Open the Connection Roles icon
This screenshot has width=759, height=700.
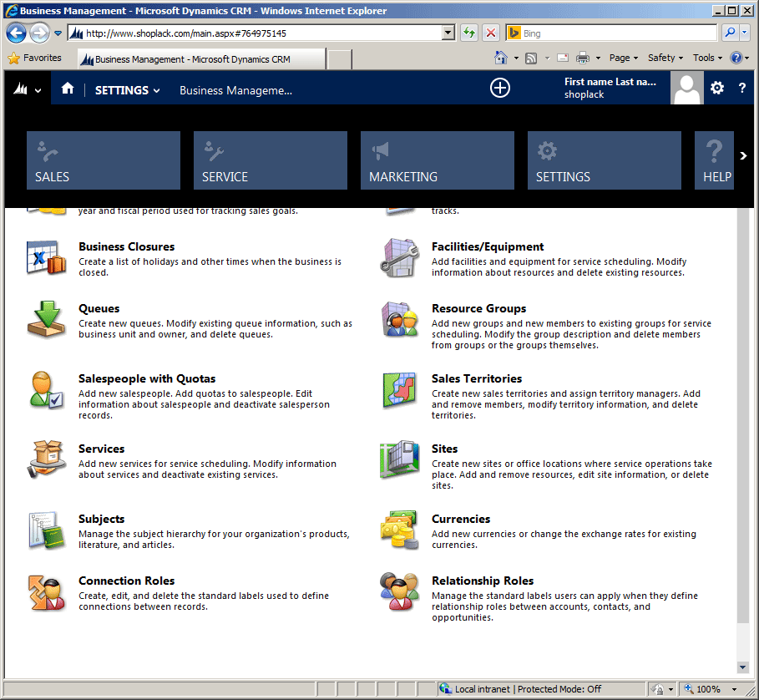coord(46,593)
